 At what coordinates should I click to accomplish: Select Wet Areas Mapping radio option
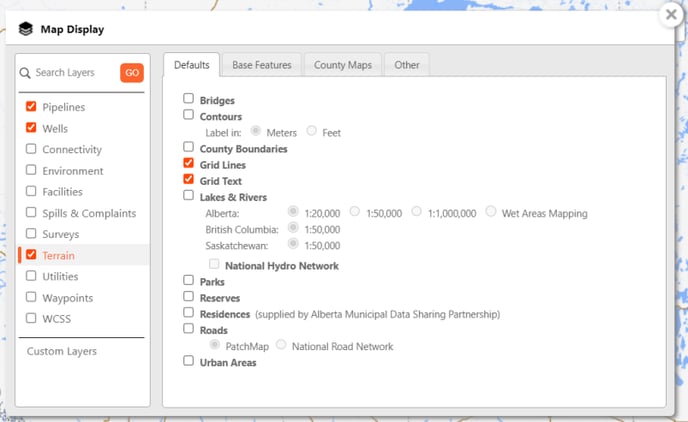(x=491, y=212)
